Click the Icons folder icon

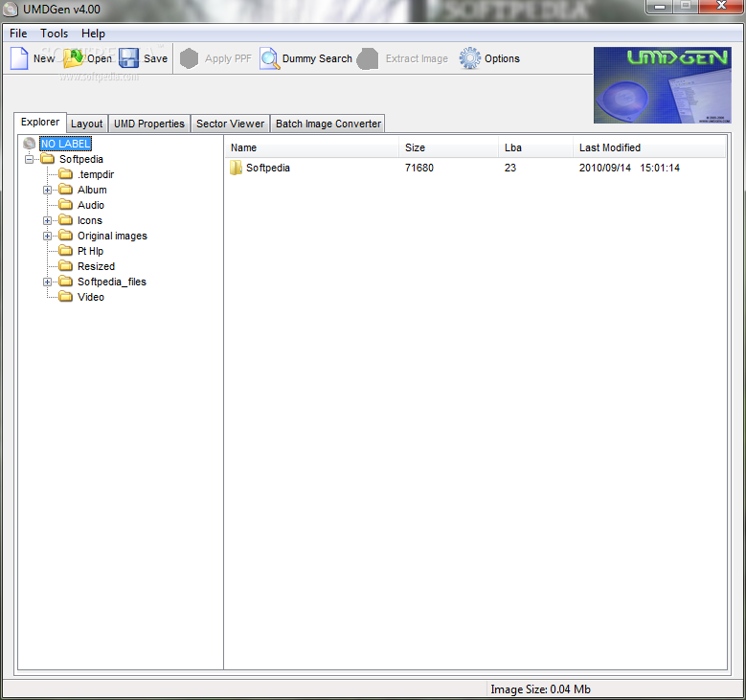point(66,220)
